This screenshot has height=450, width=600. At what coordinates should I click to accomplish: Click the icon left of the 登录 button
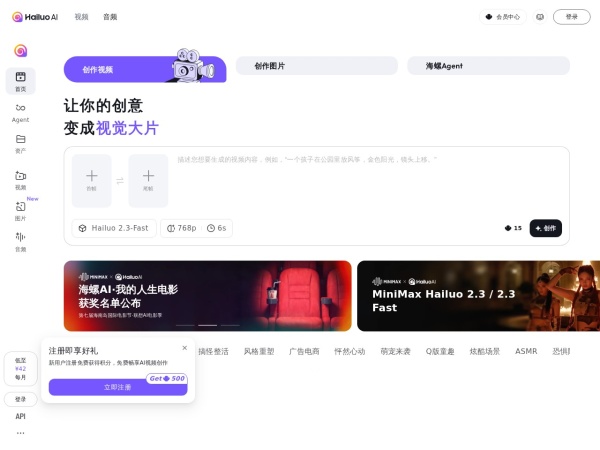(x=540, y=17)
